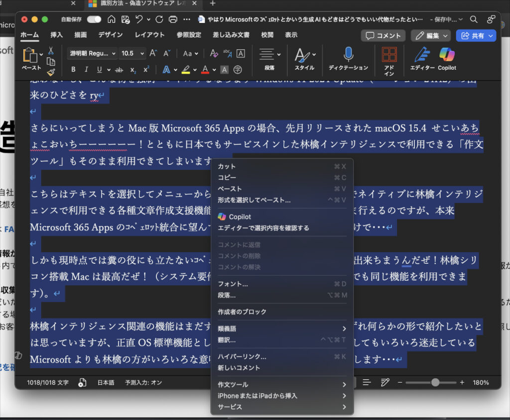This screenshot has height=420, width=510.
Task: Switch to draft view icon in status bar
Action: [x=385, y=383]
